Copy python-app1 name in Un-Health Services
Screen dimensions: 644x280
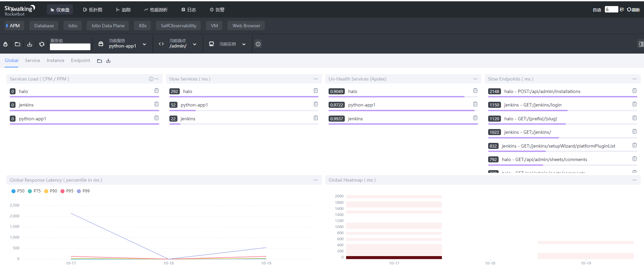[475, 104]
